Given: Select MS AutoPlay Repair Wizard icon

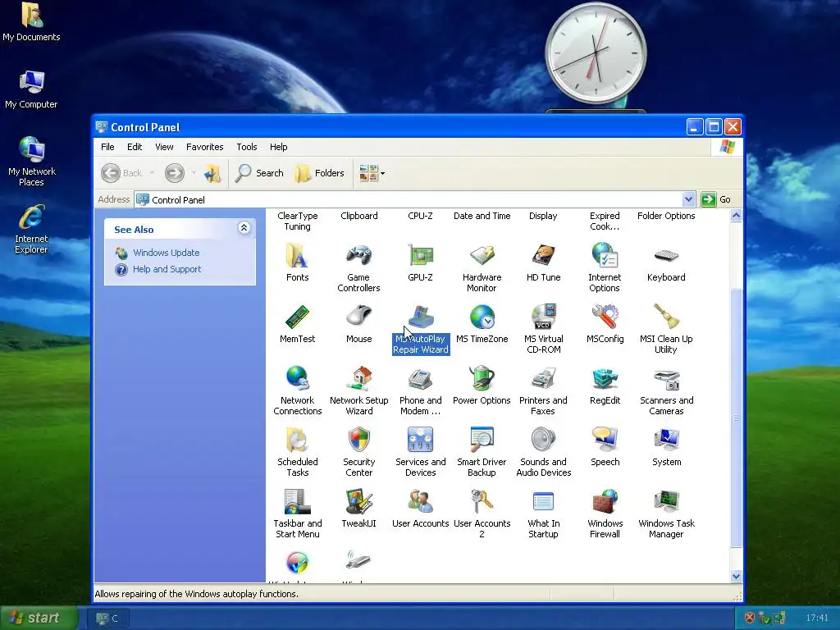Looking at the screenshot, I should click(420, 317).
